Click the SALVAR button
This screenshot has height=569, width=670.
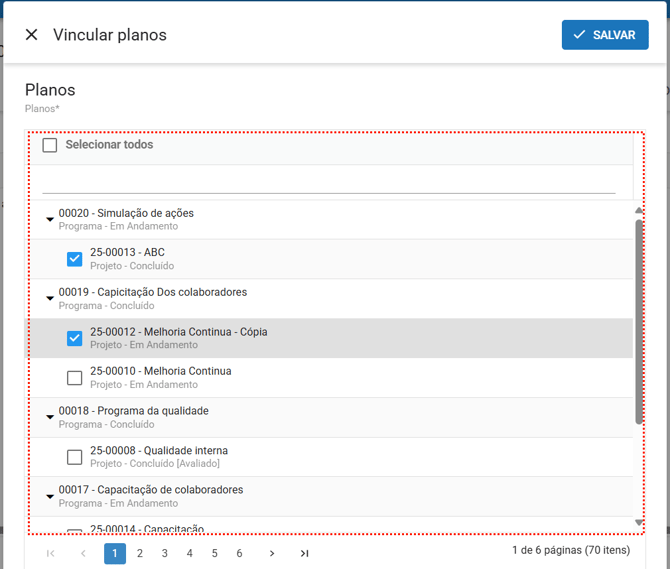coord(604,35)
